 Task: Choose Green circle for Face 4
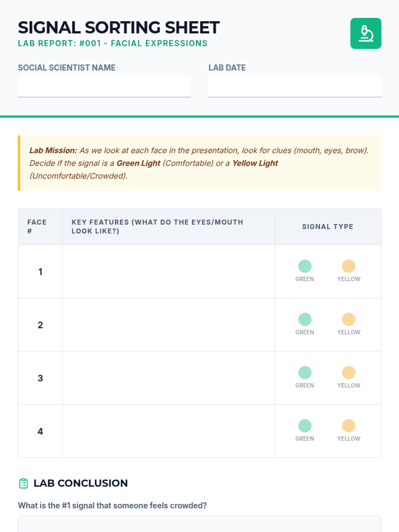coord(305,426)
